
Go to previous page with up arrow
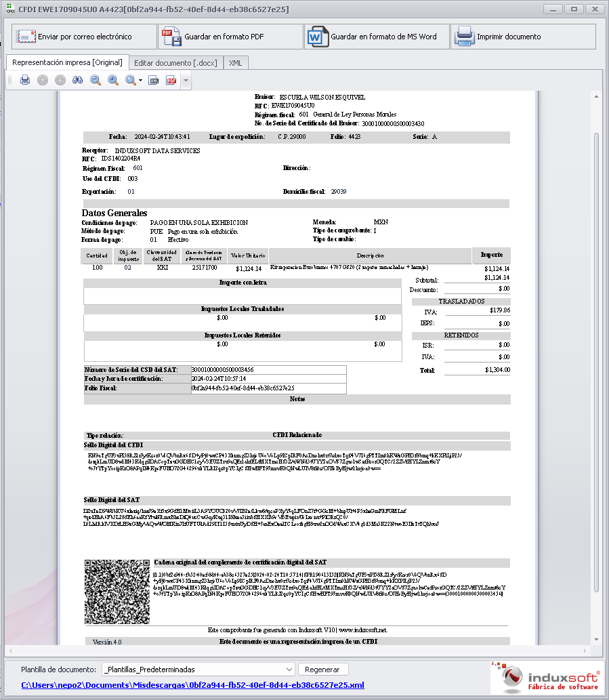click(43, 80)
